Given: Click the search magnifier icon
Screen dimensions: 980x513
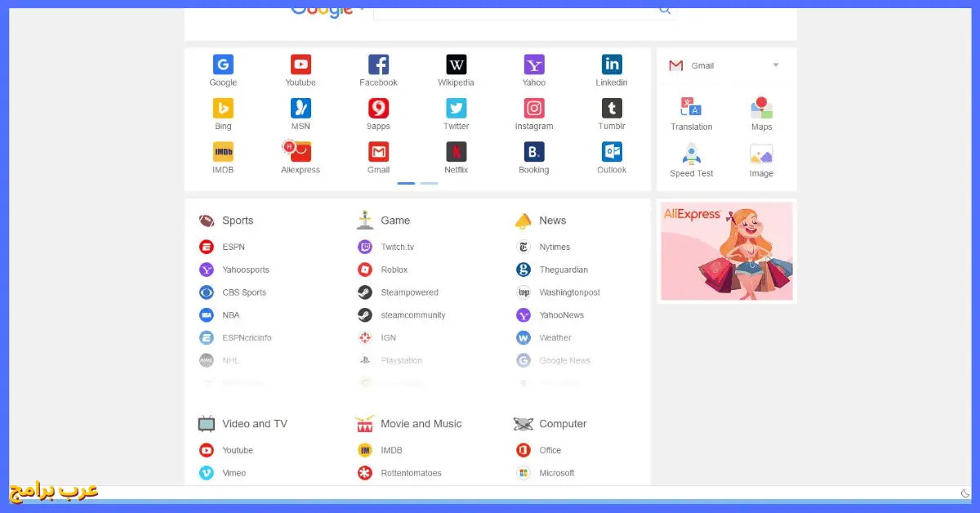Looking at the screenshot, I should 665,10.
